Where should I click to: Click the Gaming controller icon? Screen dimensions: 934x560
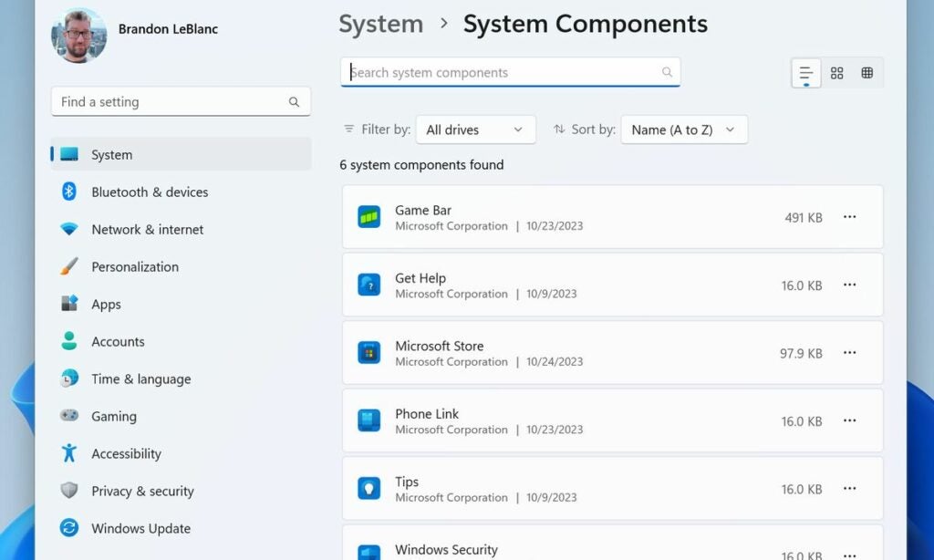69,415
